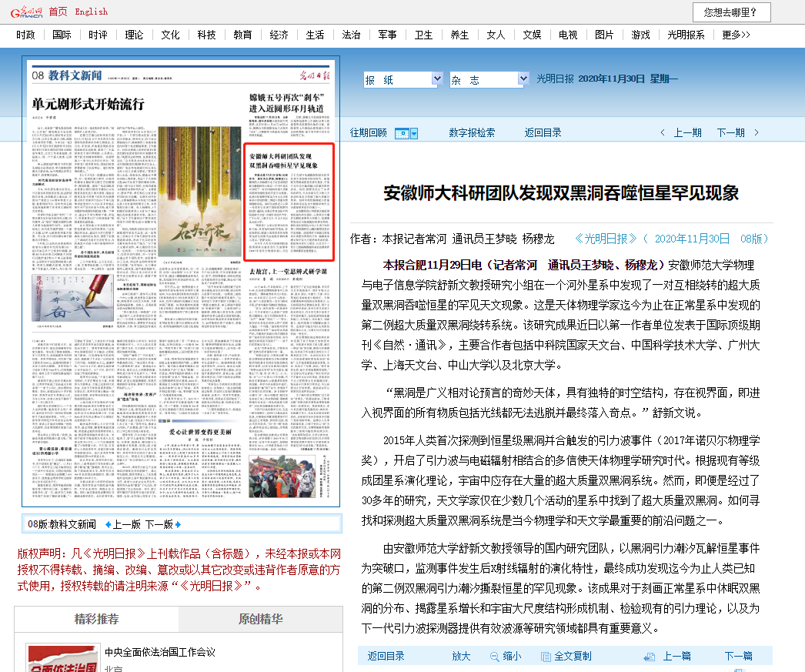This screenshot has width=805, height=672.
Task: Switch to the English version
Action: click(92, 12)
